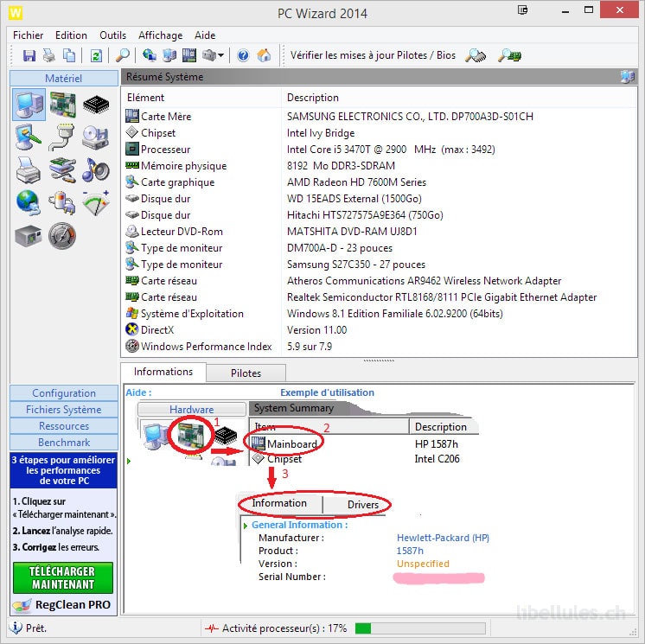645x644 pixels.
Task: Open the Ressources section
Action: pos(64,426)
